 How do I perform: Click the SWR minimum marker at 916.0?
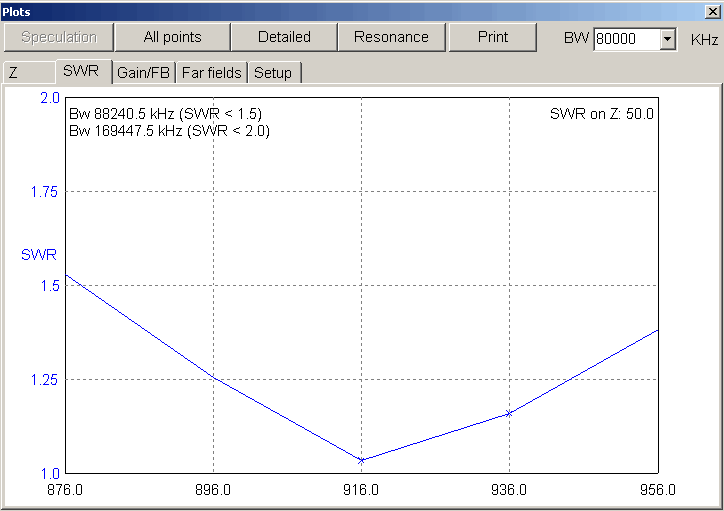pos(361,460)
